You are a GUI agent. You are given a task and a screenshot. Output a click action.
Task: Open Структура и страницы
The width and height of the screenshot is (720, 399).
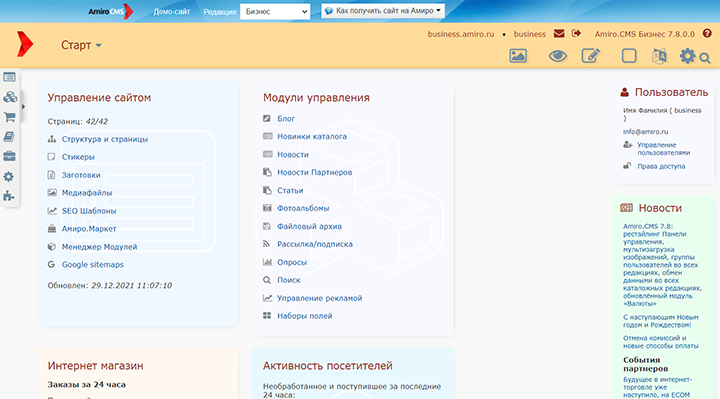105,139
